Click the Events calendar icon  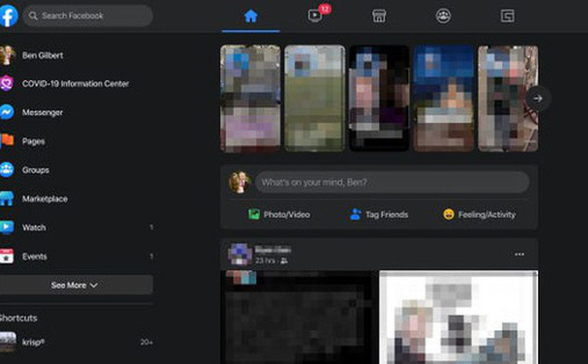7,256
